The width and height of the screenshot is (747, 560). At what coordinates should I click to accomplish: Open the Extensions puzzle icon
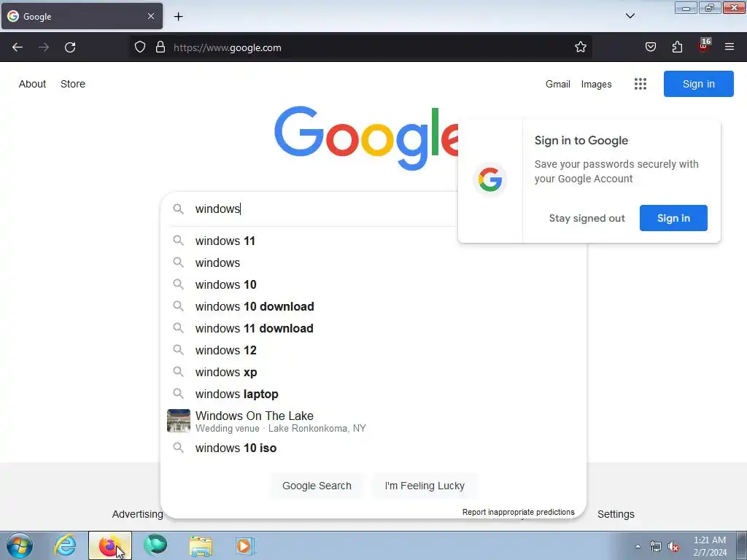tap(677, 47)
